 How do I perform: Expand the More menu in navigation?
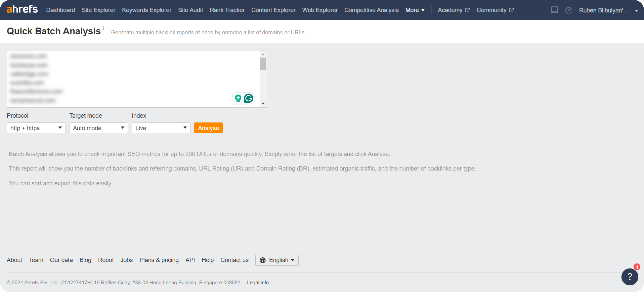click(x=415, y=10)
